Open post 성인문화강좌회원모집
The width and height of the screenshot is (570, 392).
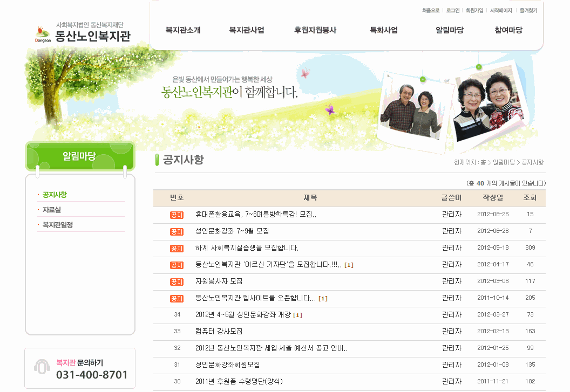click(228, 365)
